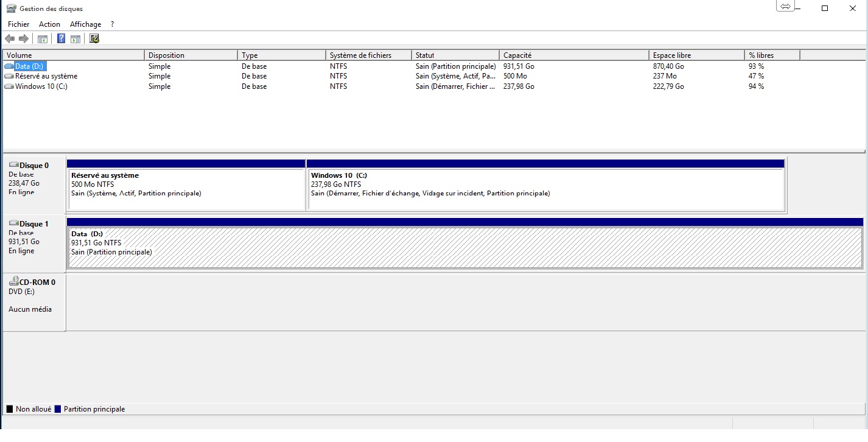Click the Partition principale blue legend swatch
Screen dimensions: 868x442
pos(58,409)
